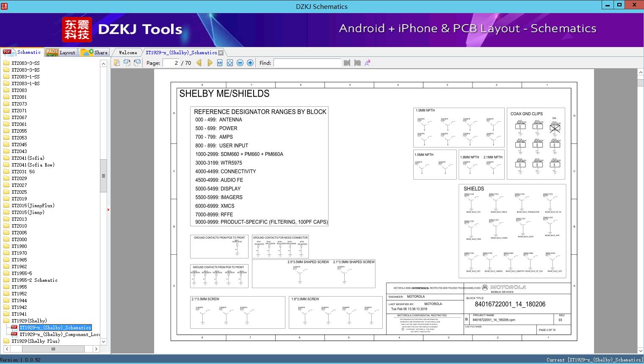This screenshot has width=644, height=364.
Task: Click the XT2067 folder icon
Action: 6,117
